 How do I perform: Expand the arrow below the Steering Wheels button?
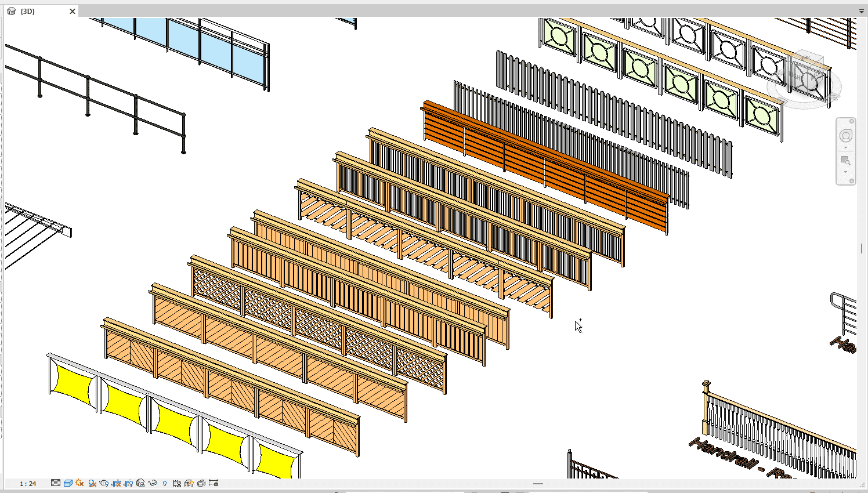pos(845,147)
